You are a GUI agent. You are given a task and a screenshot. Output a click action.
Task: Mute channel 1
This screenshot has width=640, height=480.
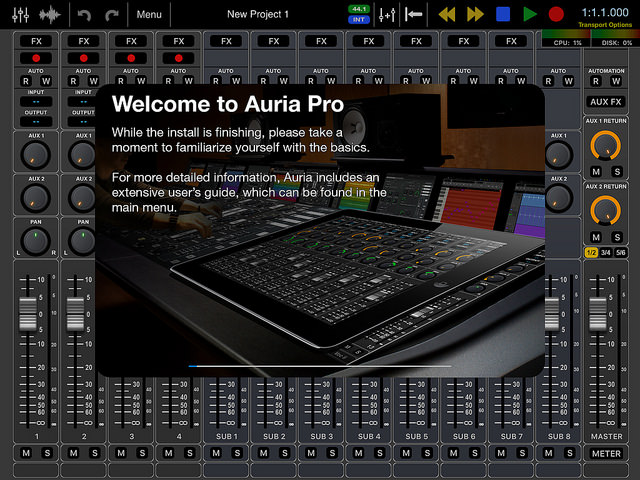[x=26, y=453]
